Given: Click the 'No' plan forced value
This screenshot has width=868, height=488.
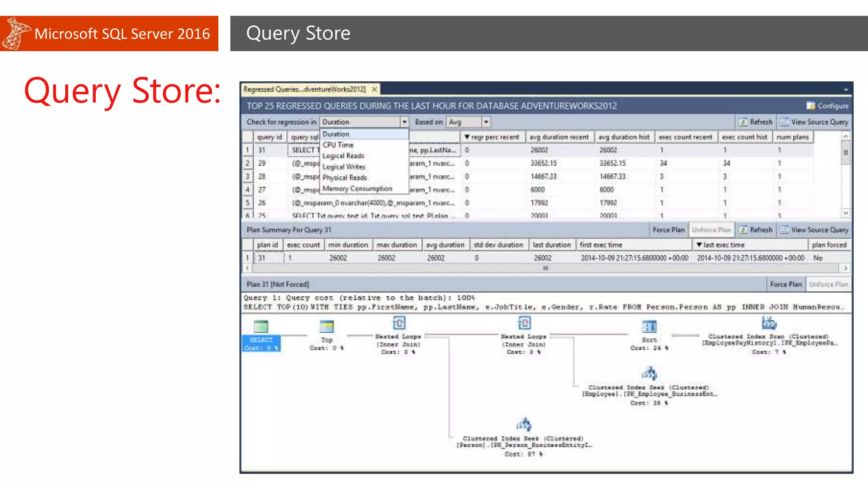Looking at the screenshot, I should (818, 258).
